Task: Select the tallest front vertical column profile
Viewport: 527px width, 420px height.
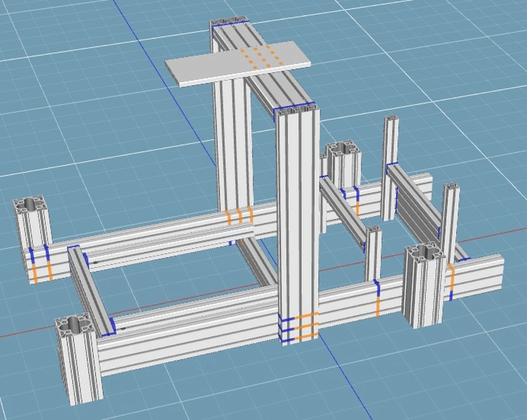Action: click(x=297, y=223)
